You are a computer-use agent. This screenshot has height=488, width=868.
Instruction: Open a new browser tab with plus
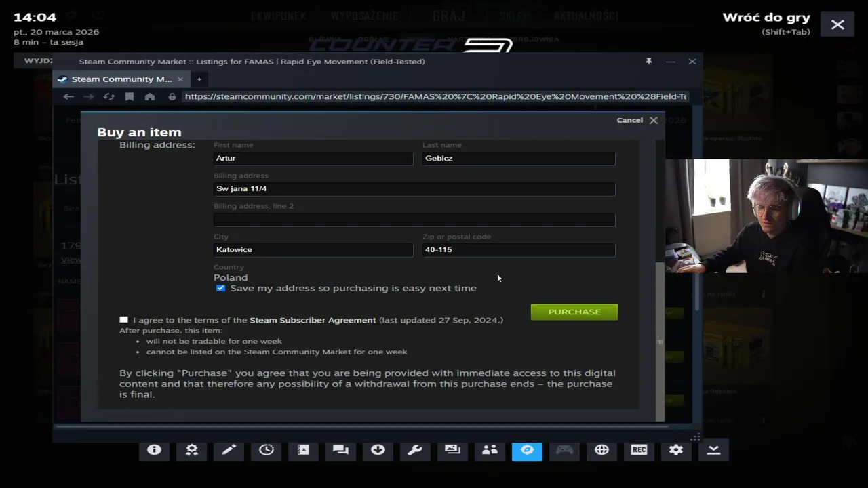(x=199, y=79)
